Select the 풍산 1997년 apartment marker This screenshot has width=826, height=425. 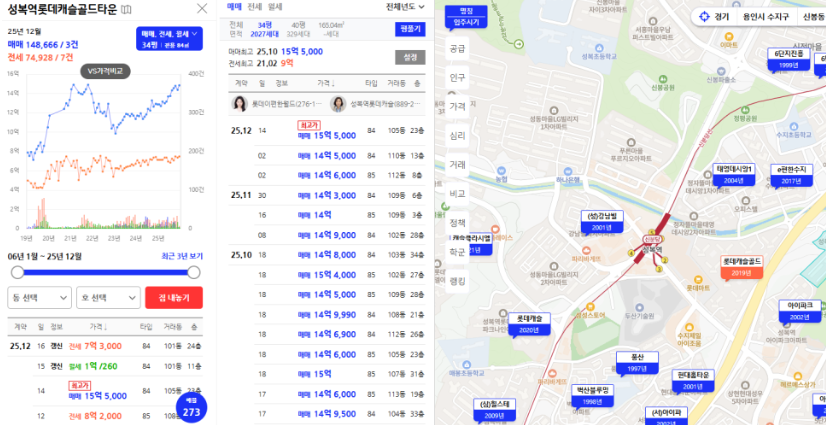pyautogui.click(x=637, y=363)
